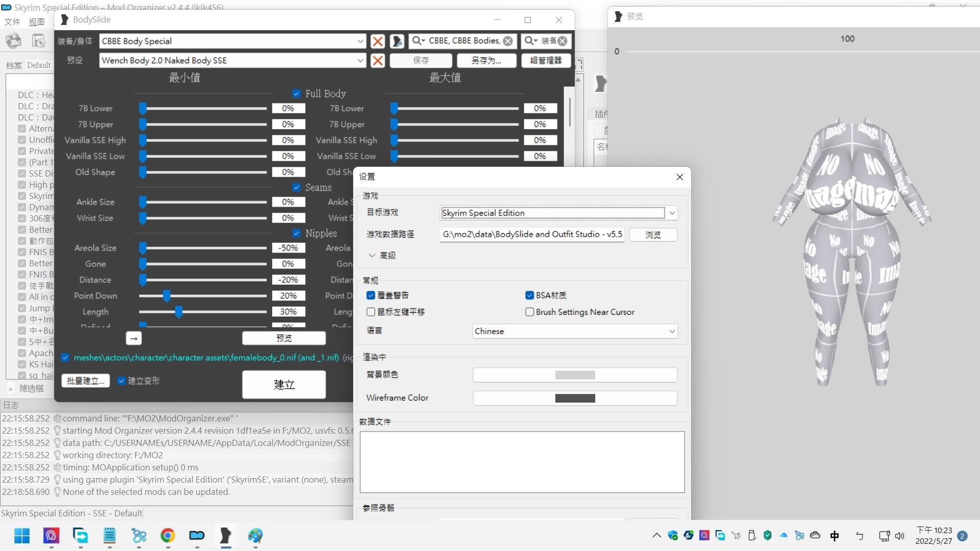Click the 建立 build button
This screenshot has width=980, height=551.
click(x=284, y=384)
